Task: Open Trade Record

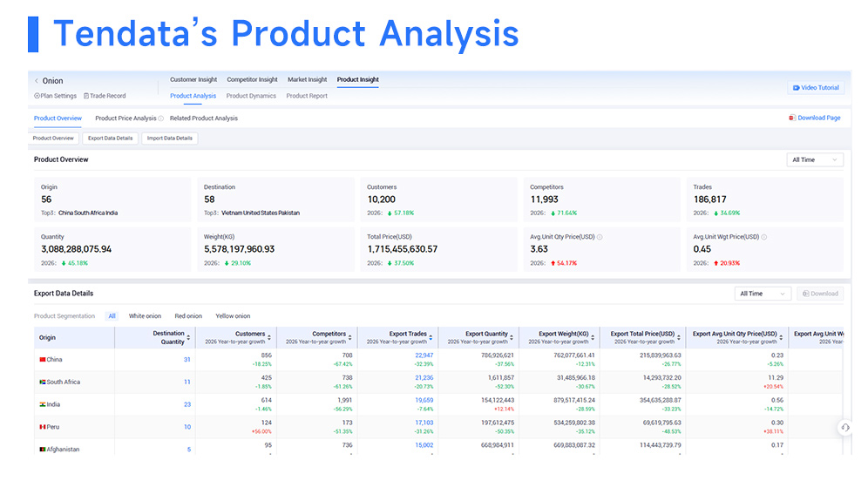Action: [x=105, y=96]
